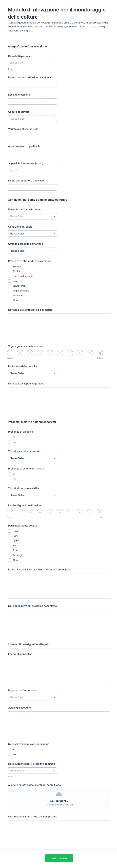
Task: Click calendar icon for next inspection date
Action: [x=54, y=770]
